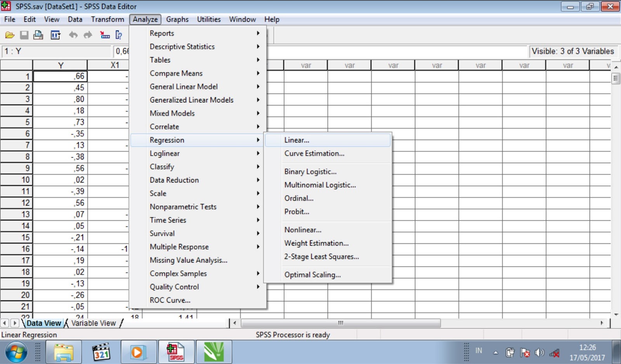This screenshot has width=621, height=364.
Task: Select Optimal Scaling... from the submenu
Action: click(328, 275)
